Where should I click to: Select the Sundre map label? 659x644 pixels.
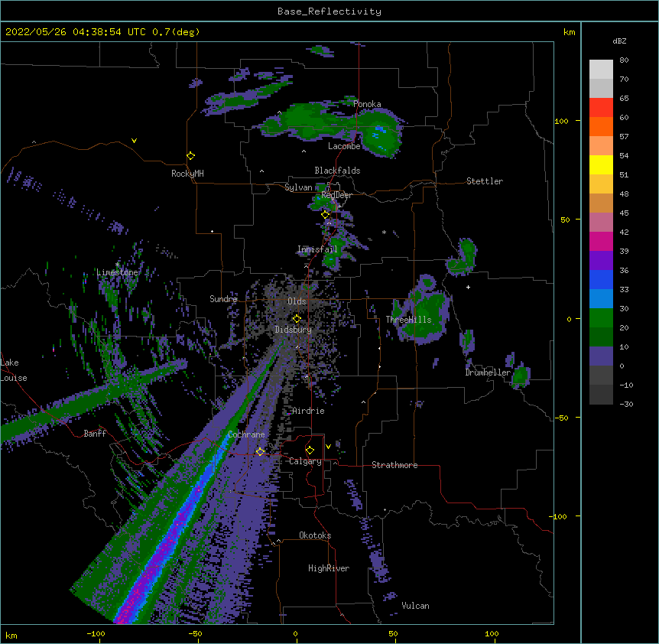click(x=223, y=299)
